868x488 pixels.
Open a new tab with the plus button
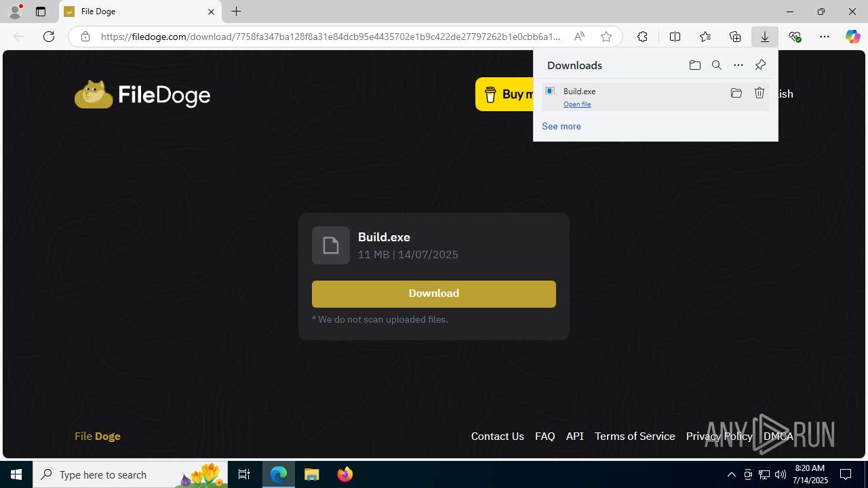[237, 12]
